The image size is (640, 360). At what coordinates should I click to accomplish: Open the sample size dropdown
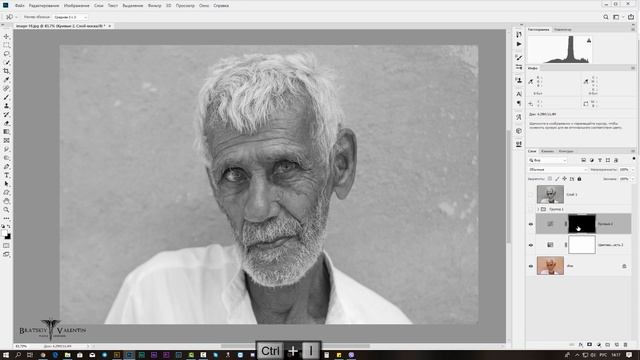pyautogui.click(x=70, y=17)
